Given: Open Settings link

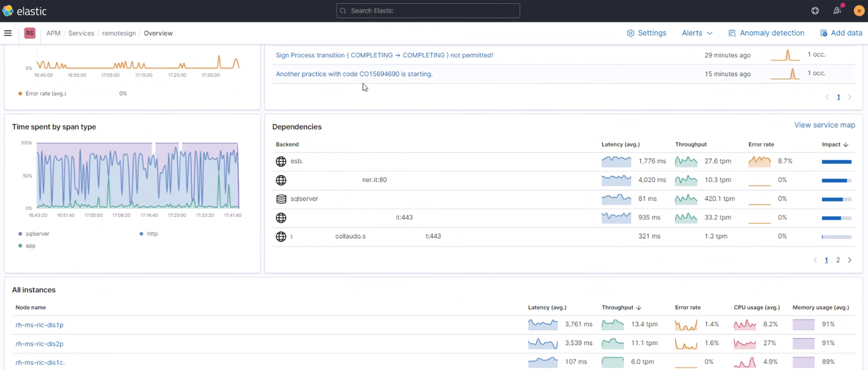Looking at the screenshot, I should (652, 33).
